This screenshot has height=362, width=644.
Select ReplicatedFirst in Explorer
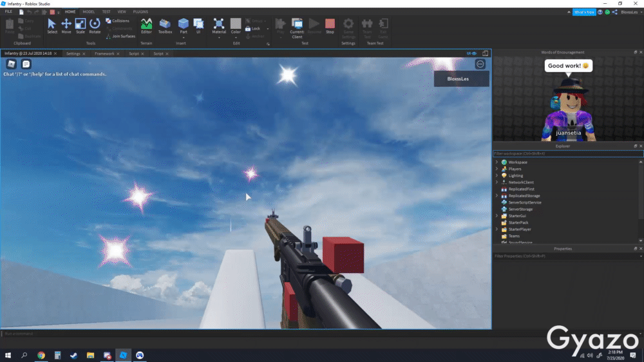(521, 189)
